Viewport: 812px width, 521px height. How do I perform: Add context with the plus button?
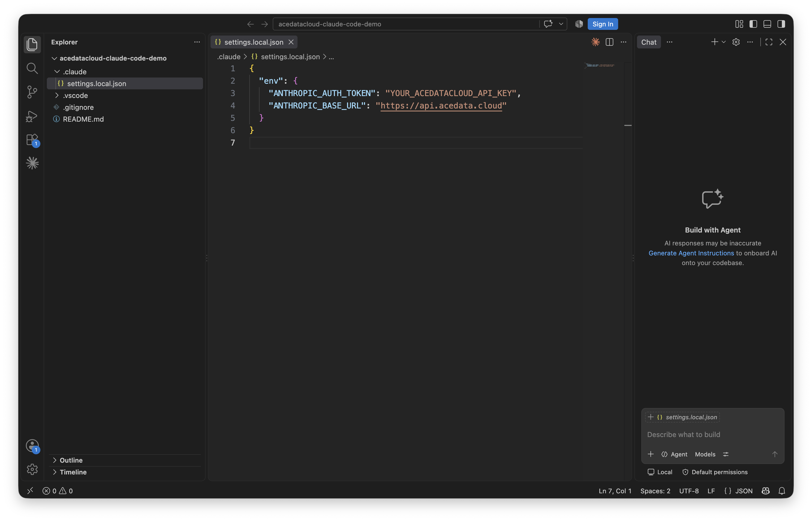point(650,454)
